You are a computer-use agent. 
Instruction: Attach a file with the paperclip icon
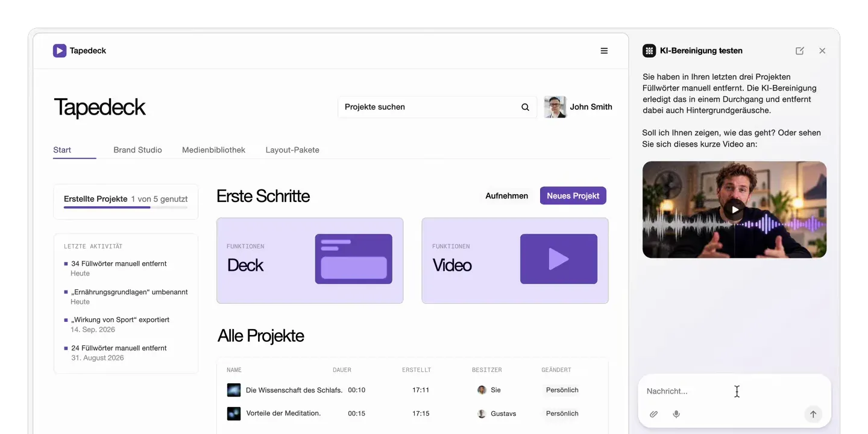click(653, 414)
